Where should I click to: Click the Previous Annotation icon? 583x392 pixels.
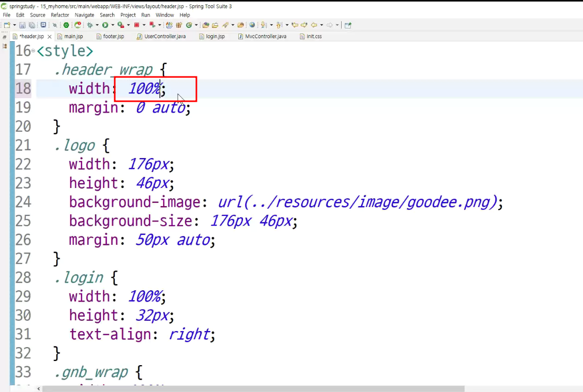click(x=279, y=25)
